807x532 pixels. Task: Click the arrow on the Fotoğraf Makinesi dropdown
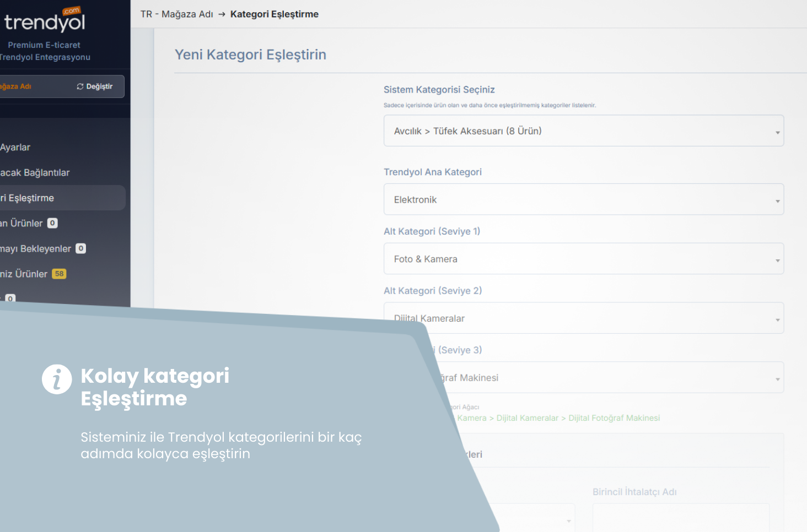[x=777, y=378]
